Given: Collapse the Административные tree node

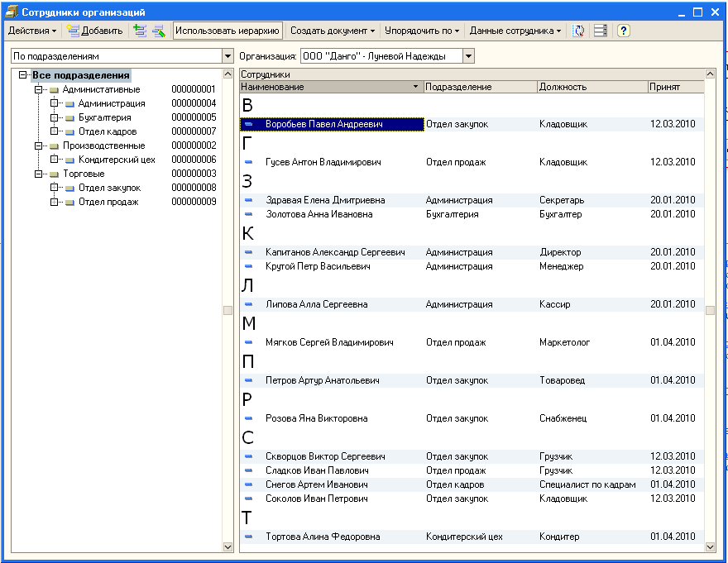Looking at the screenshot, I should pos(39,89).
